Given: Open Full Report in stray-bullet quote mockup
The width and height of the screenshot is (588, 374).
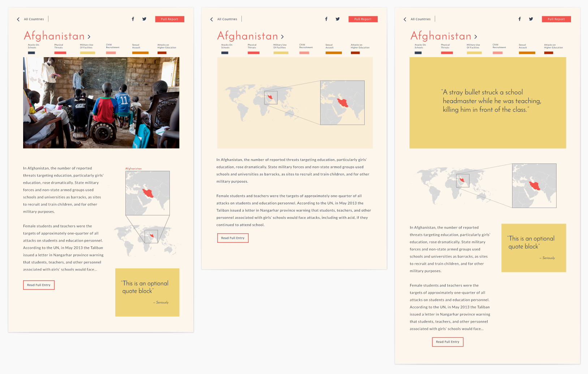Looking at the screenshot, I should coord(556,19).
